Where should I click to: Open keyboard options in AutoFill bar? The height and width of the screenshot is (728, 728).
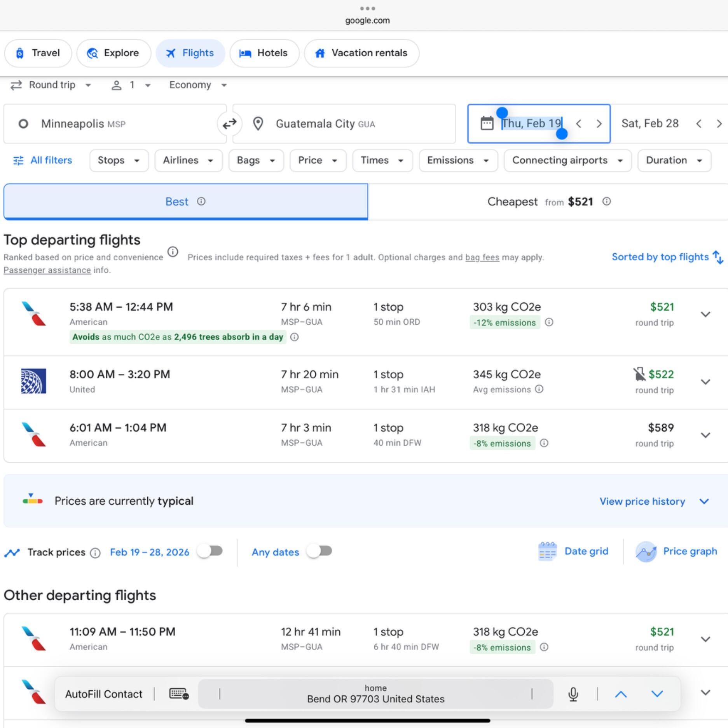[x=179, y=694]
